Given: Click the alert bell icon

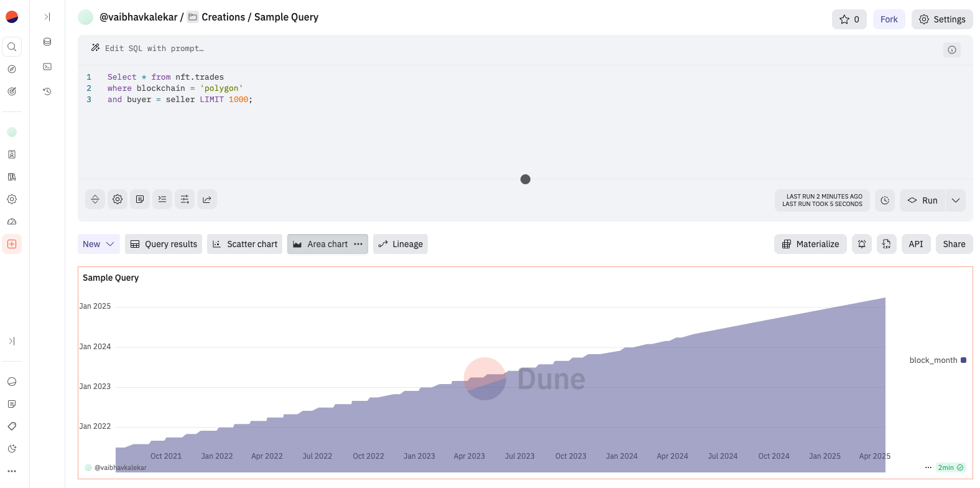Looking at the screenshot, I should [x=862, y=244].
